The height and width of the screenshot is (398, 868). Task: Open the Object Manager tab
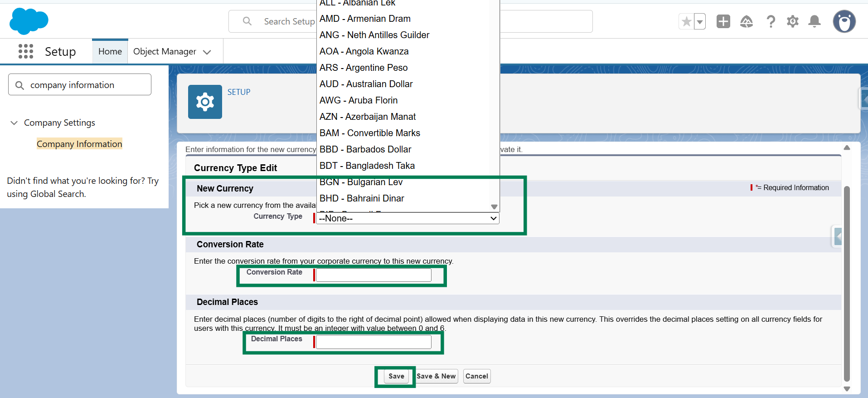point(165,51)
